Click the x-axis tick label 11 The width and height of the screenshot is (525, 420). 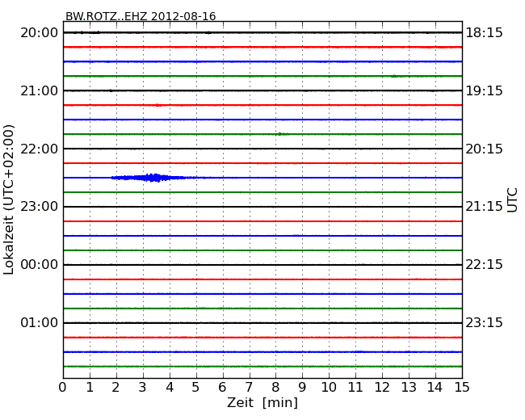pos(355,387)
